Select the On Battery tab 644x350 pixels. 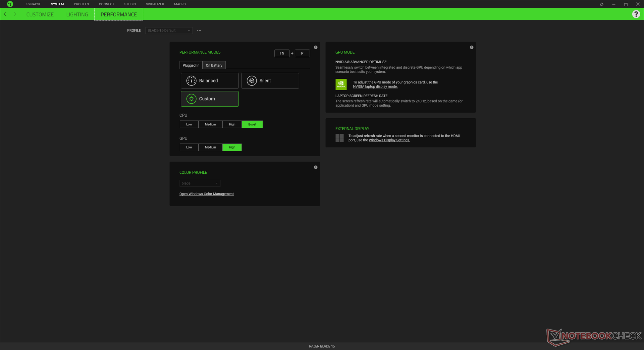click(214, 65)
